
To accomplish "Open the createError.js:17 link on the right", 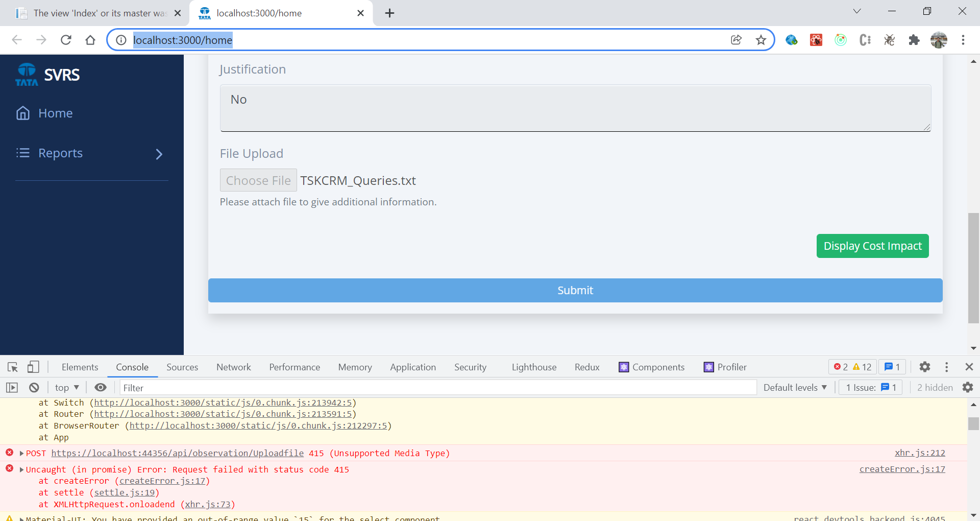I will (902, 469).
